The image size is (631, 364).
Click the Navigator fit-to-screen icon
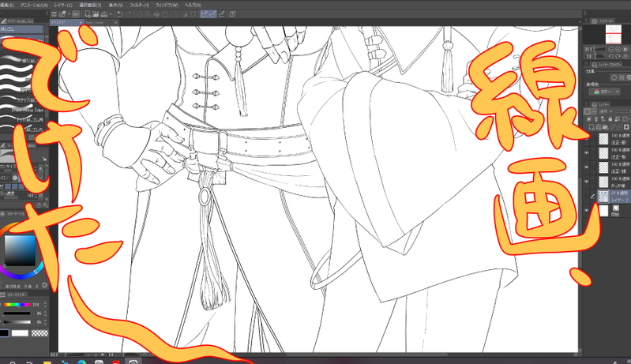(625, 49)
